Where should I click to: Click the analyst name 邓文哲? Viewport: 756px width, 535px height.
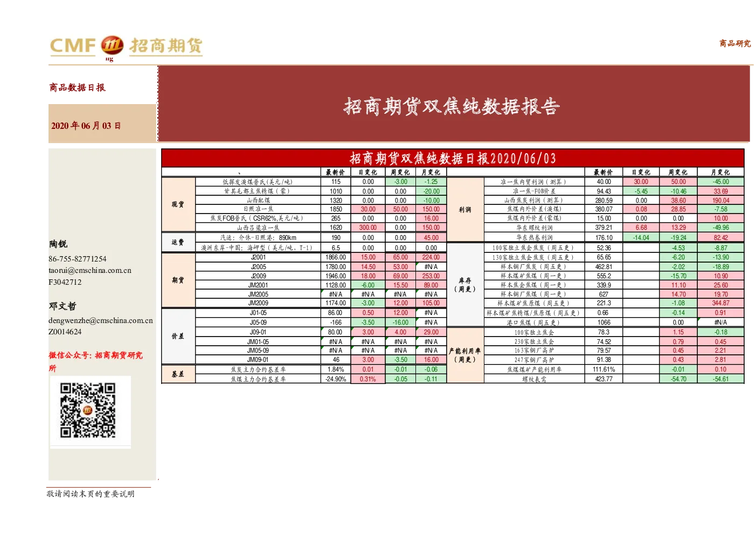[63, 306]
